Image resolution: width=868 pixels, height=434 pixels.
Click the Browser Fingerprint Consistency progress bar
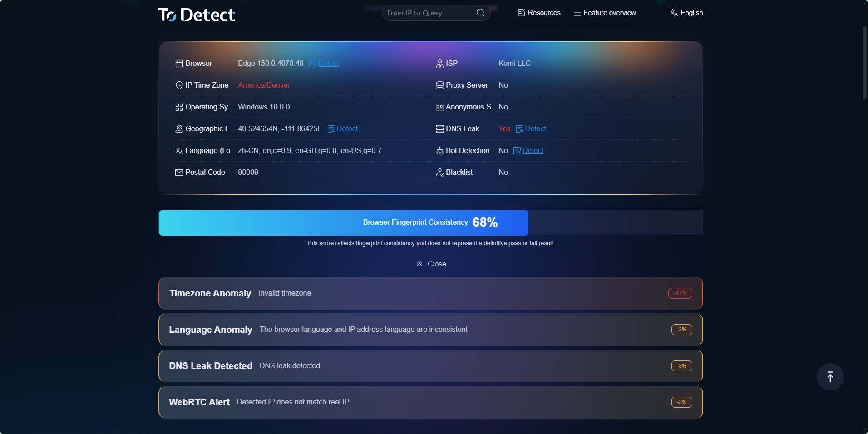coord(430,222)
